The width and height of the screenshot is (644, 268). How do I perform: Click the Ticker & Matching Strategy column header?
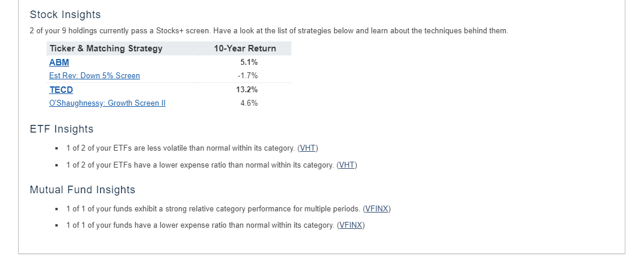(106, 48)
